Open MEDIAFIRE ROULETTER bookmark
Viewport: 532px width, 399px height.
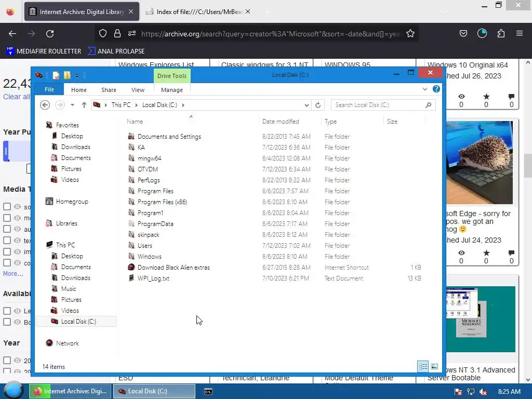(x=44, y=51)
